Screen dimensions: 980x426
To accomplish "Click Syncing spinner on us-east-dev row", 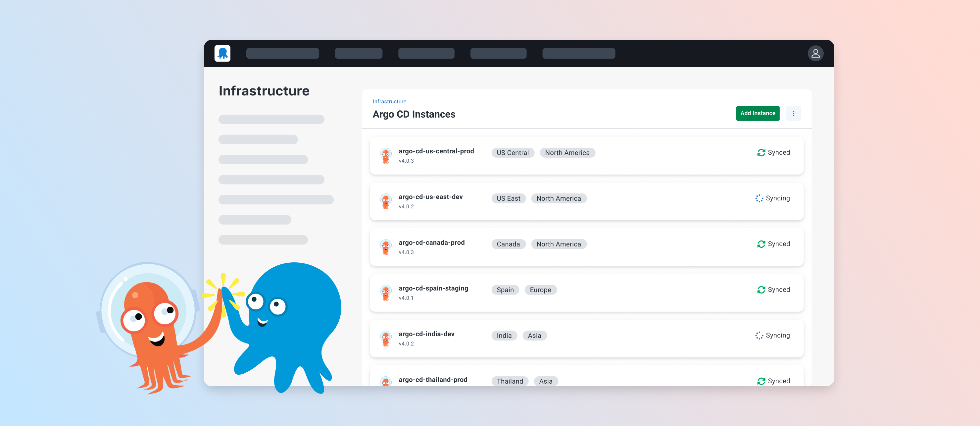I will click(x=759, y=198).
